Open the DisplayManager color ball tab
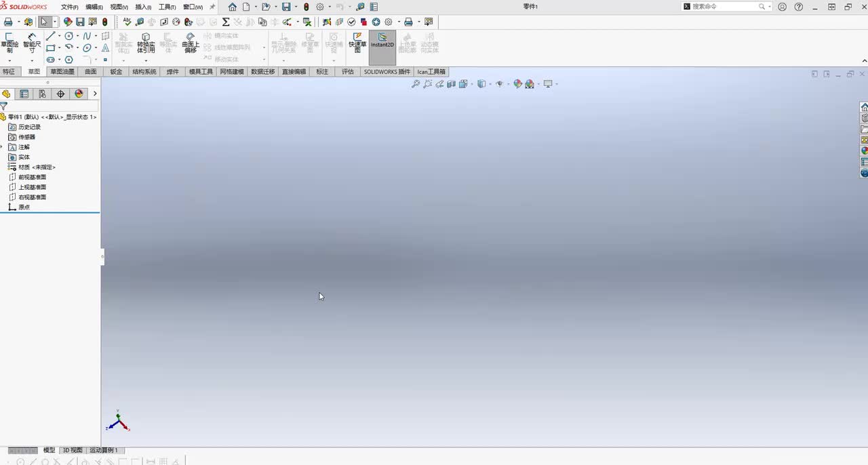868x465 pixels. click(79, 94)
